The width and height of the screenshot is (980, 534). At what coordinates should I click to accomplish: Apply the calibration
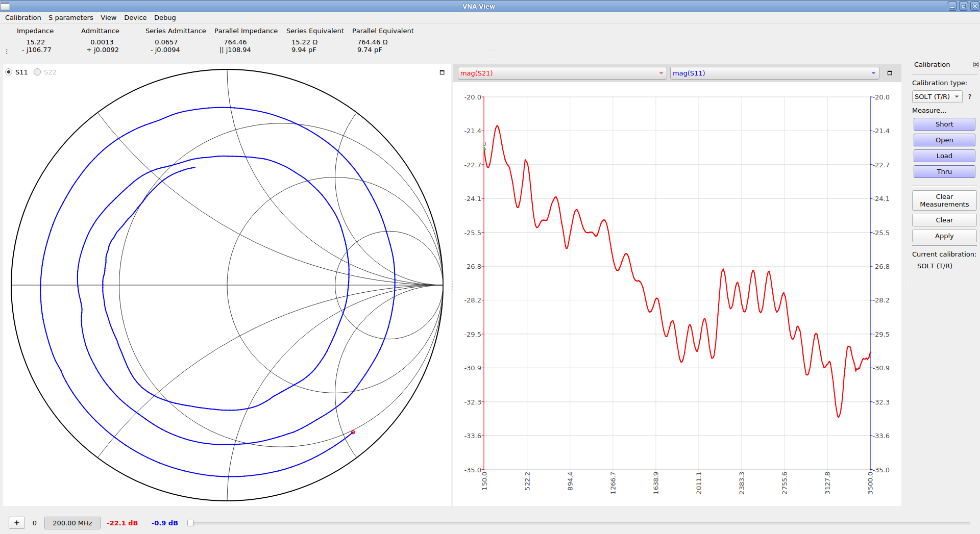(x=944, y=236)
